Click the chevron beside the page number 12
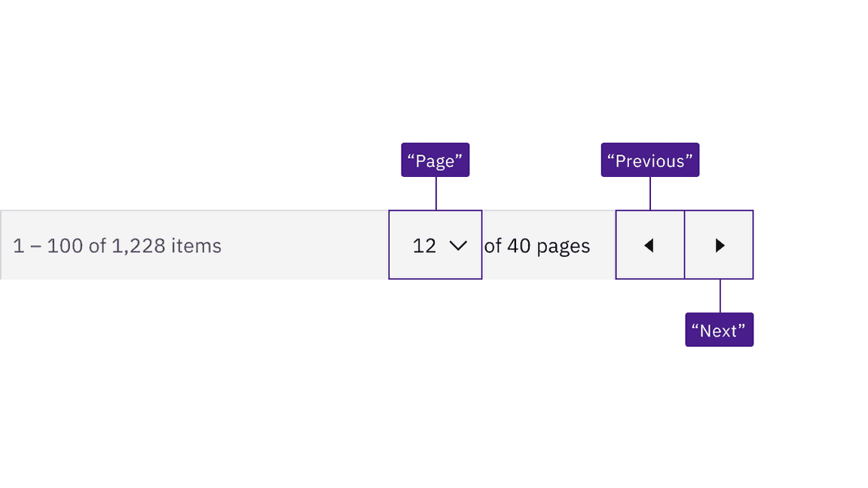868x488 pixels. point(458,245)
